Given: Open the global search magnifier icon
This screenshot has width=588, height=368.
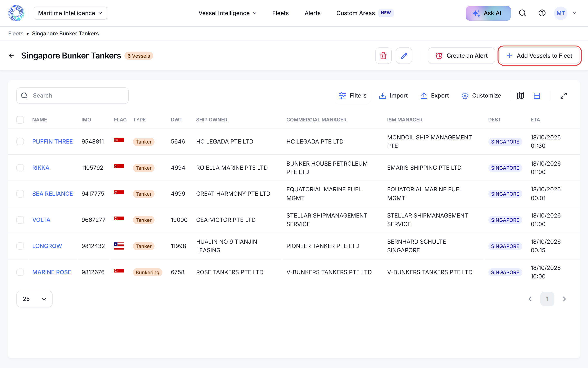Looking at the screenshot, I should pyautogui.click(x=522, y=13).
